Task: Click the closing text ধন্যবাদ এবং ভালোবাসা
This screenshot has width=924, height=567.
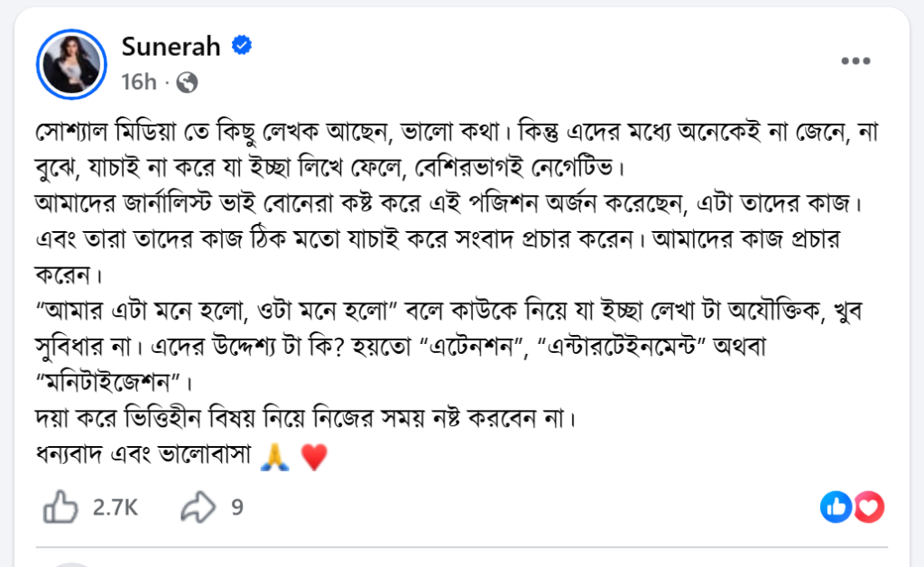Action: coord(144,458)
